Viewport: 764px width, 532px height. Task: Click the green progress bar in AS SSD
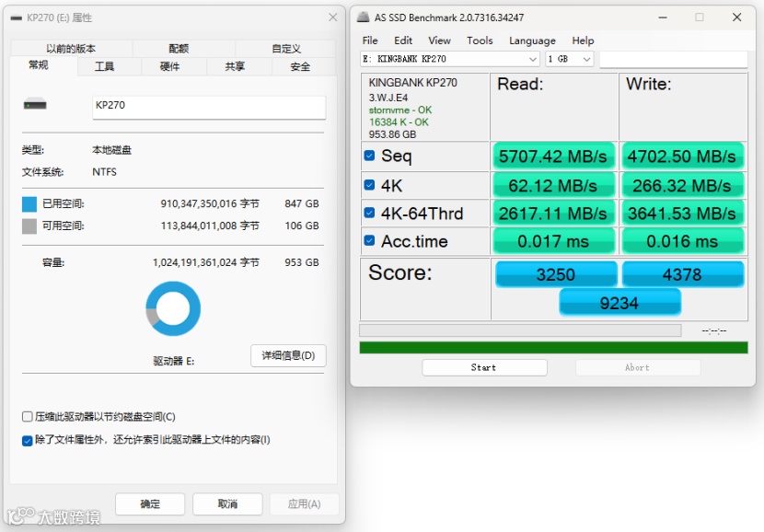[x=553, y=347]
